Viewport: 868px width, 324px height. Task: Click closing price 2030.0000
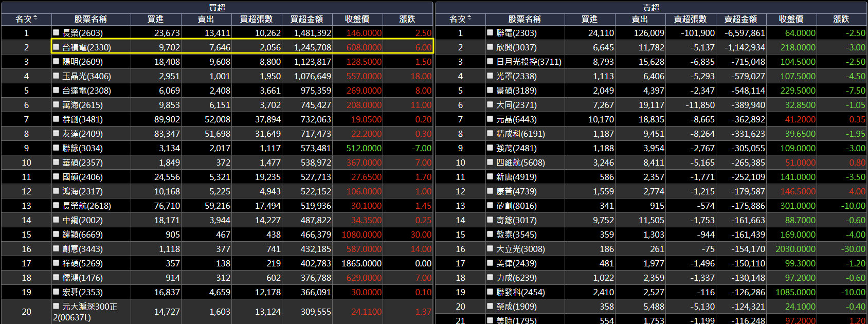pos(795,249)
